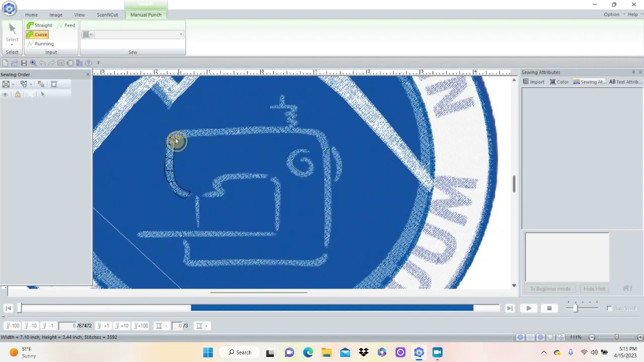
Task: Click the stitch simulator progress bar
Action: tap(259, 308)
